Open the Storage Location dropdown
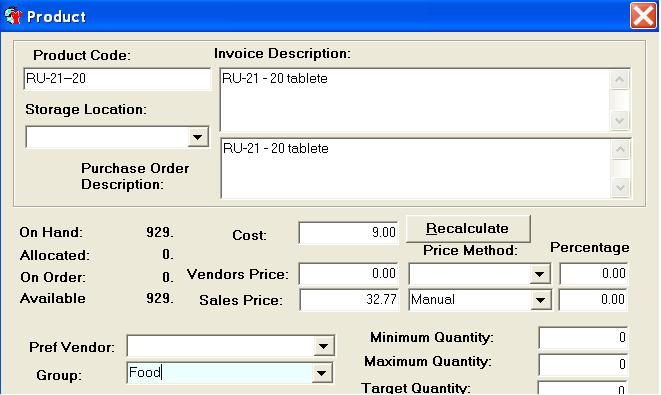This screenshot has height=395, width=661. [198, 137]
